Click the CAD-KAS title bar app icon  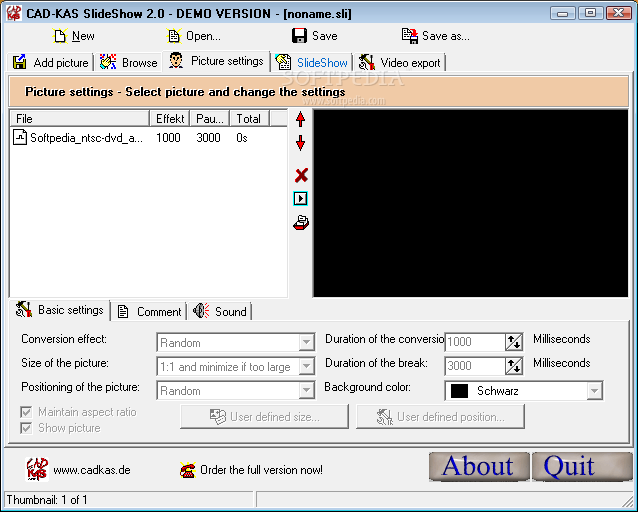(x=14, y=13)
